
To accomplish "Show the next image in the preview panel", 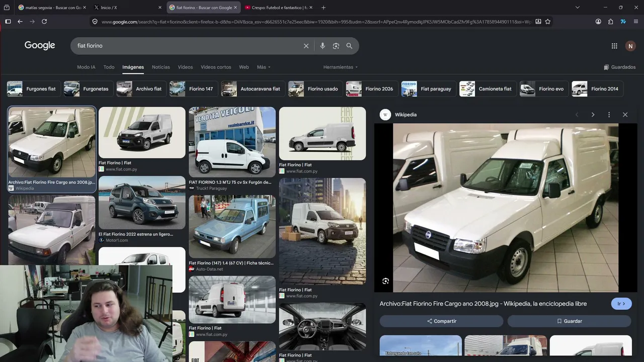I will pyautogui.click(x=593, y=115).
